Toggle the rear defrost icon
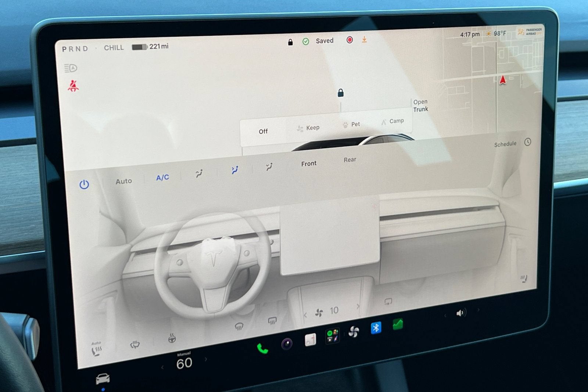The width and height of the screenshot is (588, 392). point(135,345)
